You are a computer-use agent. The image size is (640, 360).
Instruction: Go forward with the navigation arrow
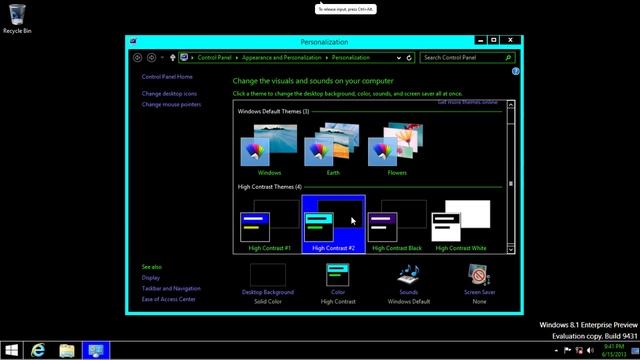[151, 58]
